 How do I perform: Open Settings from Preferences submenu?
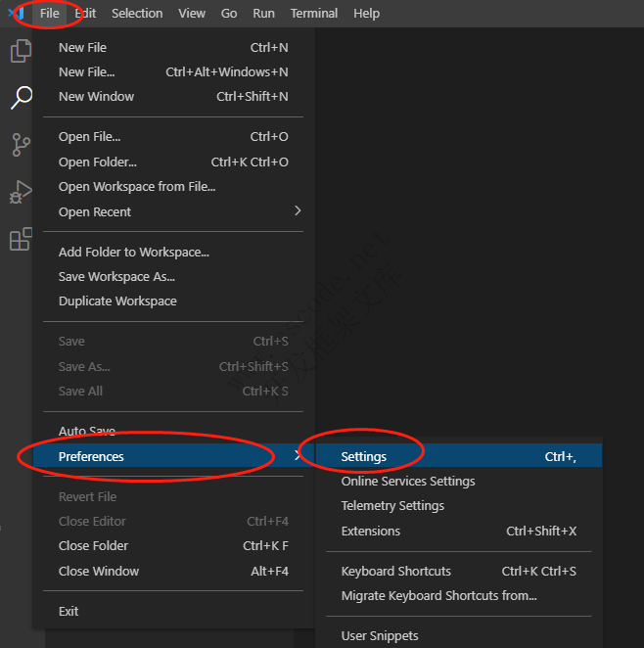[458, 456]
